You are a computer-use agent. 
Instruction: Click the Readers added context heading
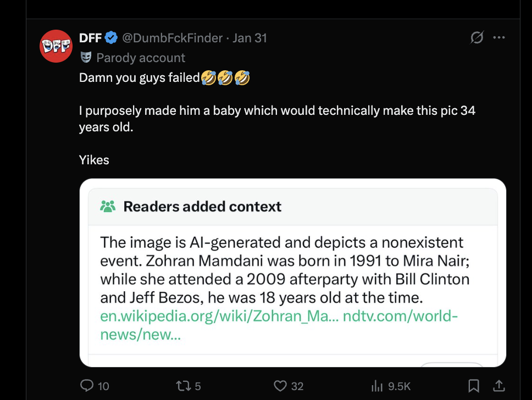tap(202, 207)
